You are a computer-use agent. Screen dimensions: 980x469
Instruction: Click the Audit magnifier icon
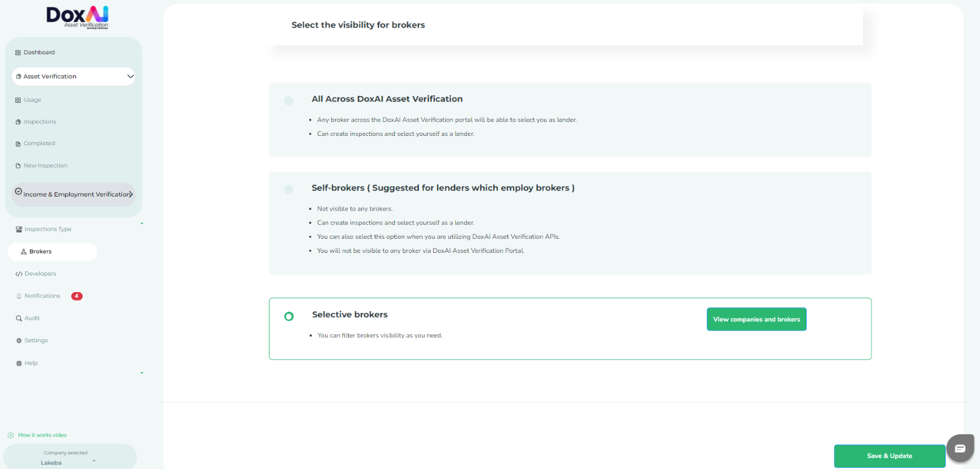pos(19,318)
